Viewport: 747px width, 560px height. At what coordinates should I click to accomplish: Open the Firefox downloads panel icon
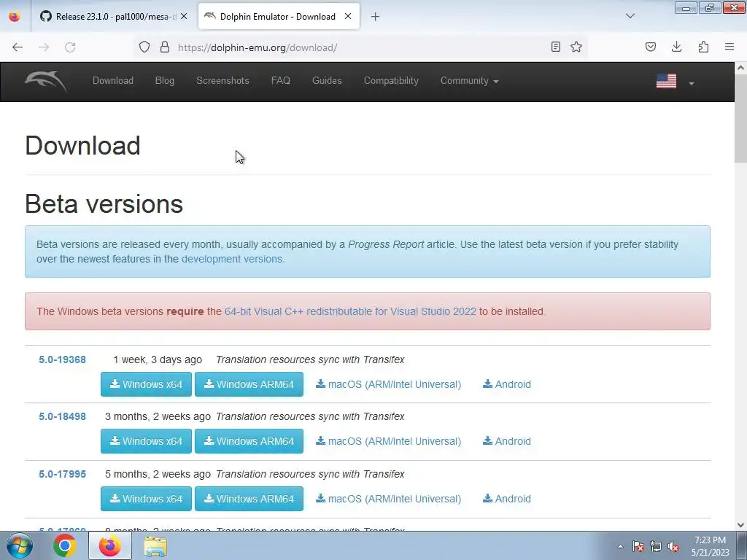pyautogui.click(x=676, y=47)
